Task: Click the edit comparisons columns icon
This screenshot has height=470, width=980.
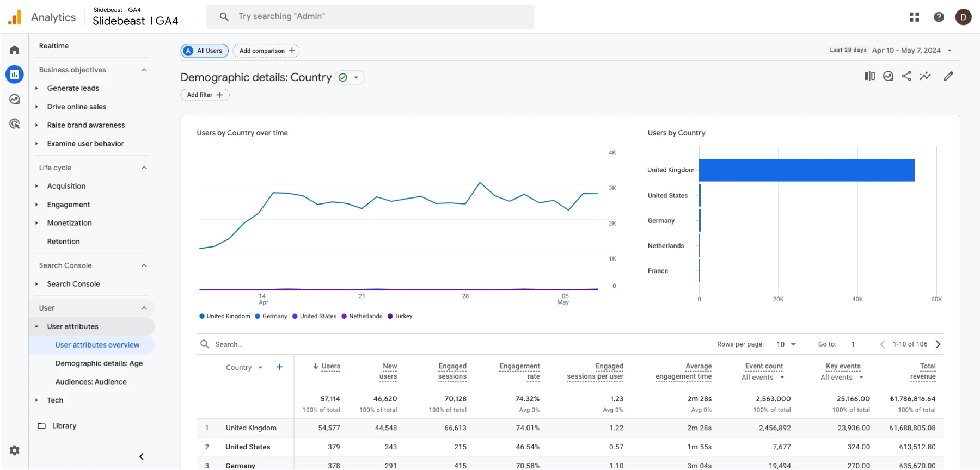Action: tap(869, 76)
